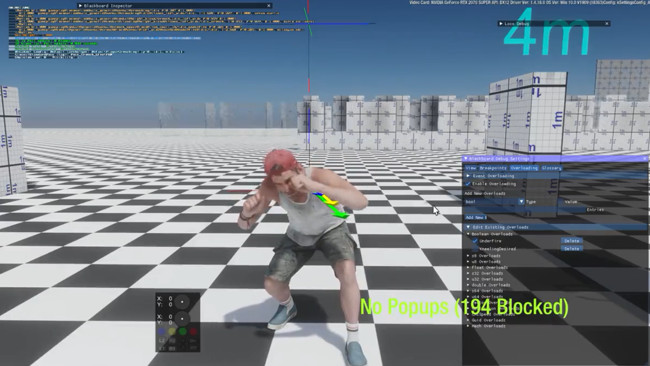Click the Add New button
Image resolution: width=650 pixels, height=366 pixels.
(475, 218)
